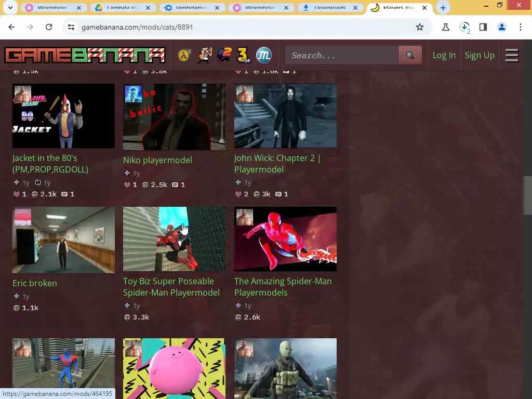Open the blue Spider-Man 2099 thumbnail
The width and height of the screenshot is (532, 399).
coord(63,368)
